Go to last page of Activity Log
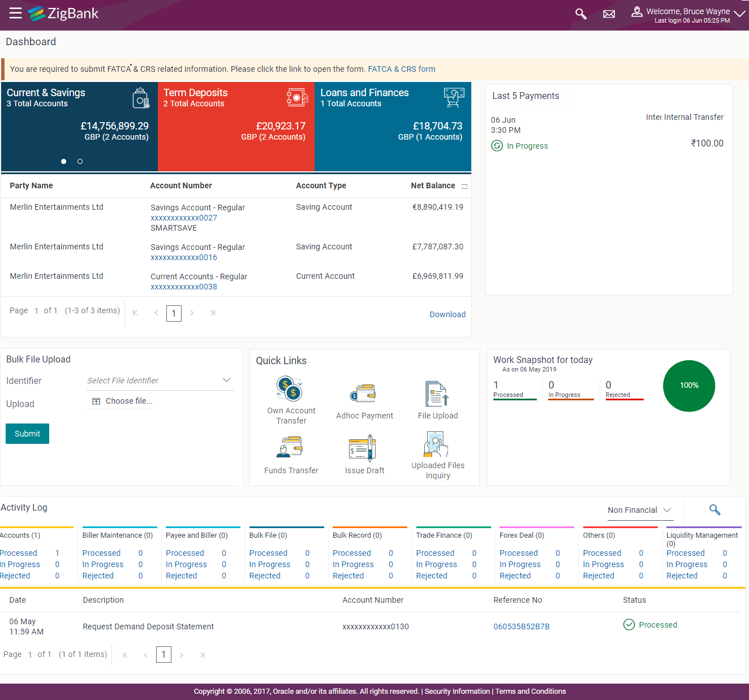The height and width of the screenshot is (700, 749). [x=202, y=655]
